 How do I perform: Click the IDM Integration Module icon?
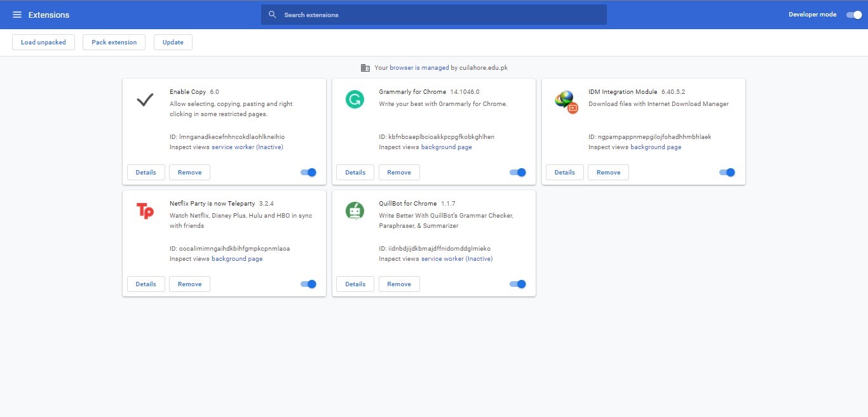566,101
